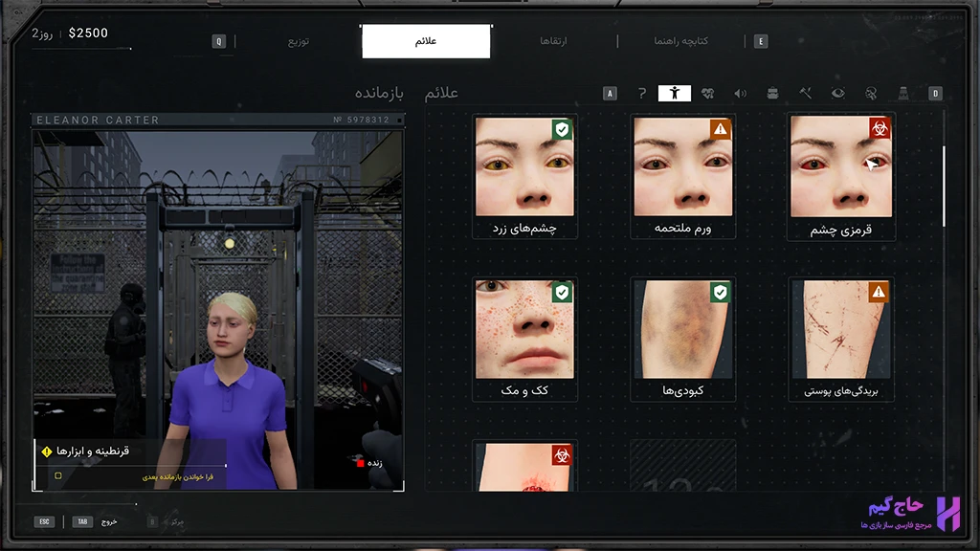The image size is (980, 551).
Task: Click the علائم section heading
Action: pos(441,93)
